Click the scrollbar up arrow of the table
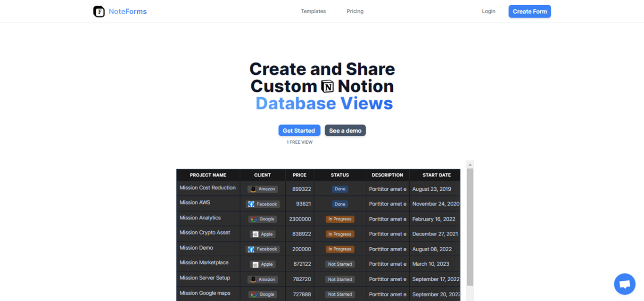This screenshot has height=301, width=644. tap(470, 164)
